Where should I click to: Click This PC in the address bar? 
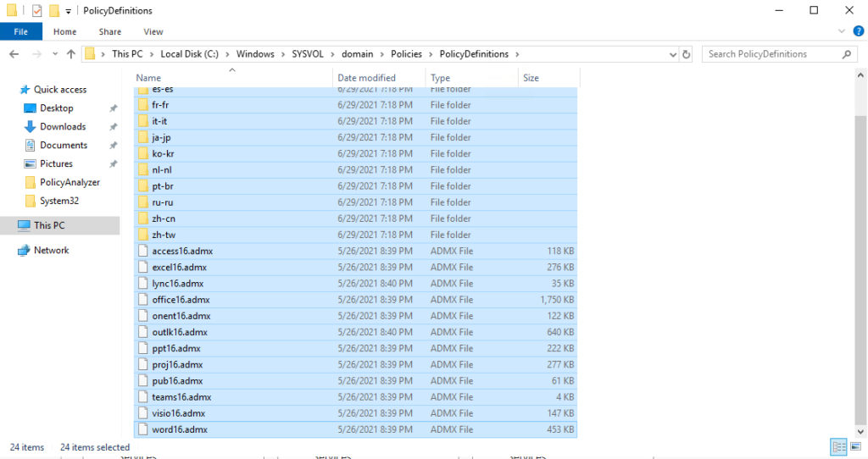click(127, 54)
